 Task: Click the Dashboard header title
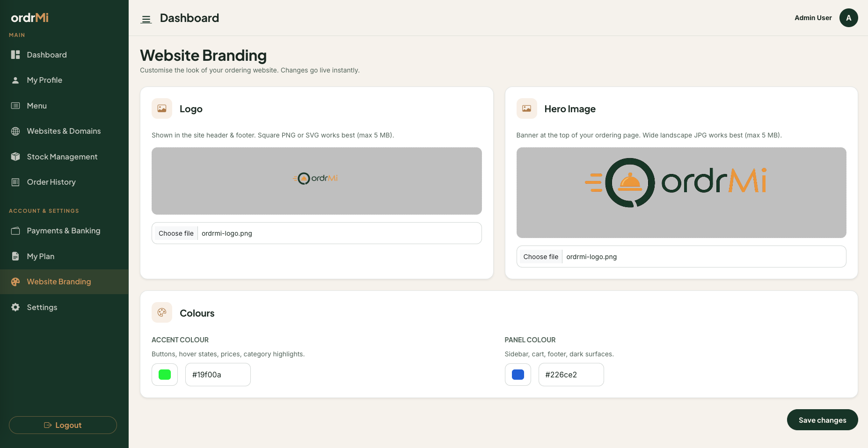point(190,18)
